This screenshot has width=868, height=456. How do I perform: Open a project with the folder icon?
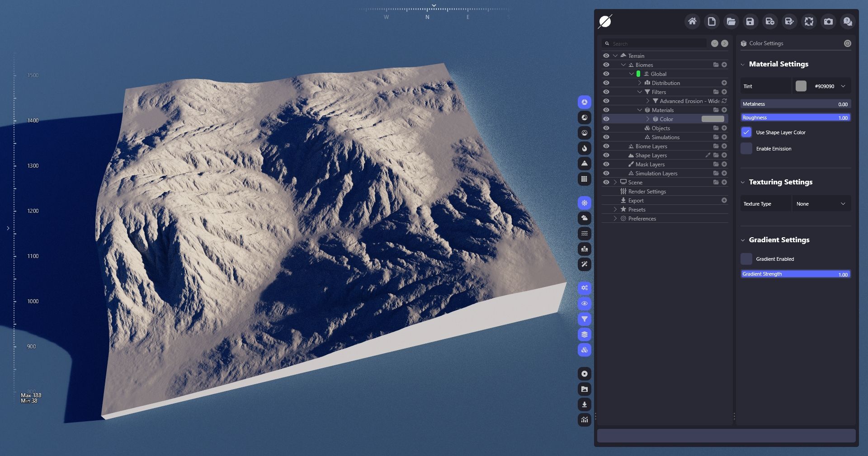(x=731, y=21)
